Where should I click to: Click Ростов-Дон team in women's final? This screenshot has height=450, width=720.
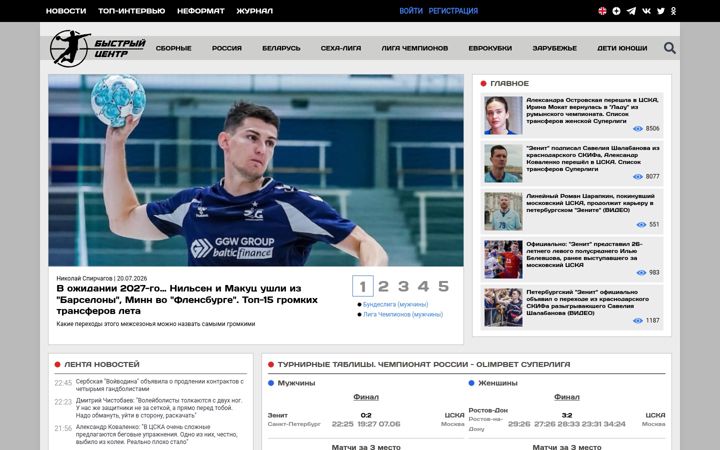pyautogui.click(x=488, y=410)
